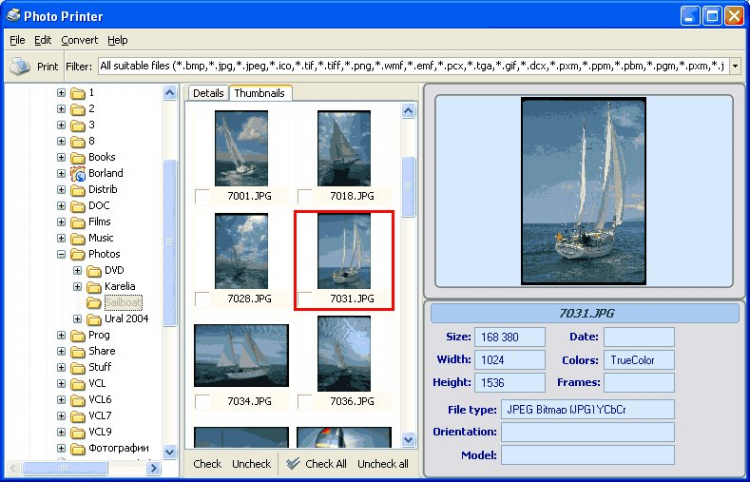Open the Help menu
Screen dimensions: 750x482
click(117, 40)
